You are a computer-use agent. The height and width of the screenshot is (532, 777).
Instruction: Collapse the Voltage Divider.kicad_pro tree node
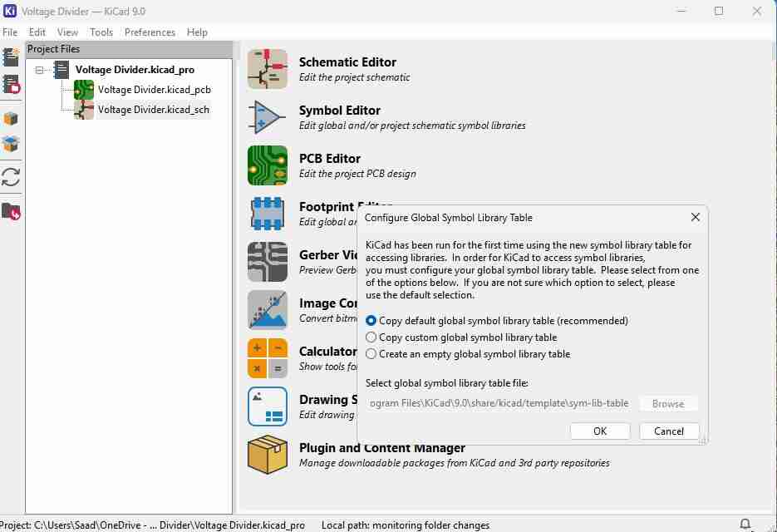(x=39, y=70)
